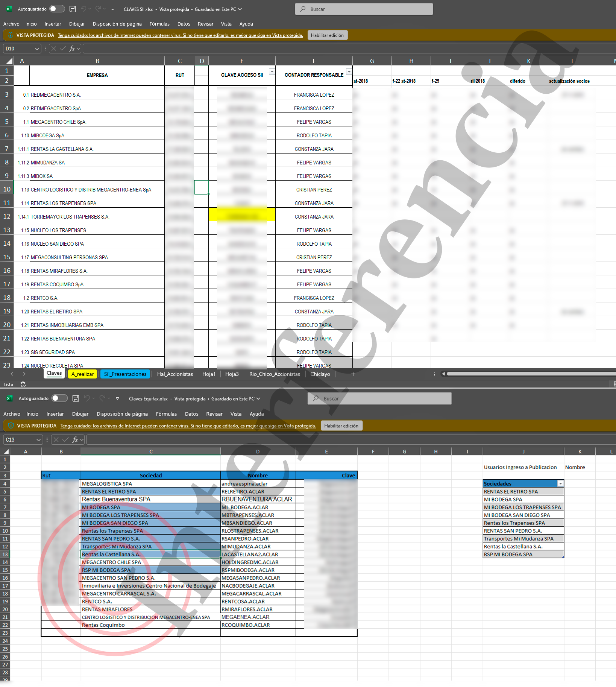Click the shield icon in Claves Equifax protected view bar
This screenshot has width=616, height=687.
(11, 426)
